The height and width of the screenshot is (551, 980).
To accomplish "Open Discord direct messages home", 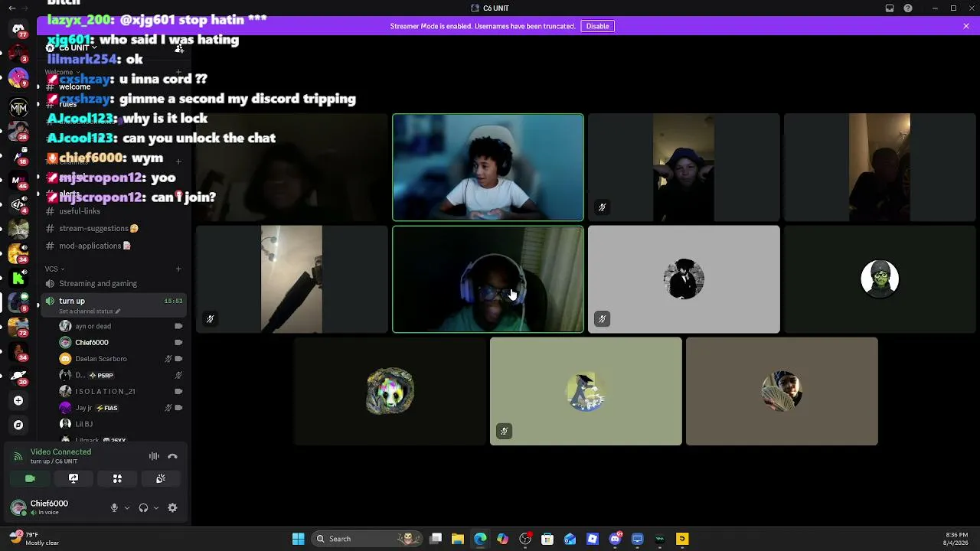I will [18, 29].
